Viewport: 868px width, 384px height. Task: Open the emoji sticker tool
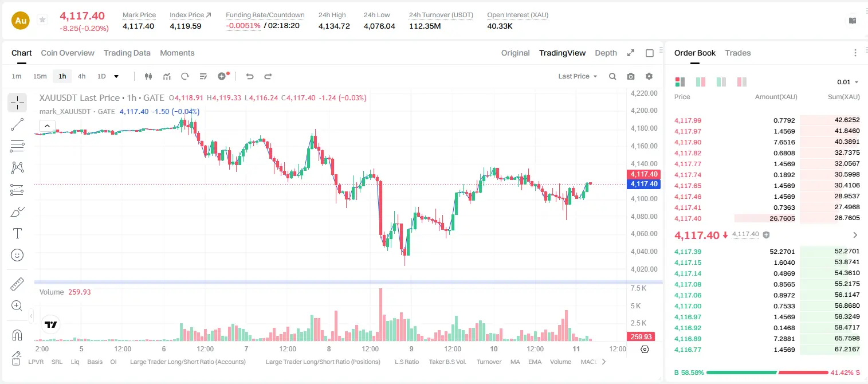click(x=17, y=255)
